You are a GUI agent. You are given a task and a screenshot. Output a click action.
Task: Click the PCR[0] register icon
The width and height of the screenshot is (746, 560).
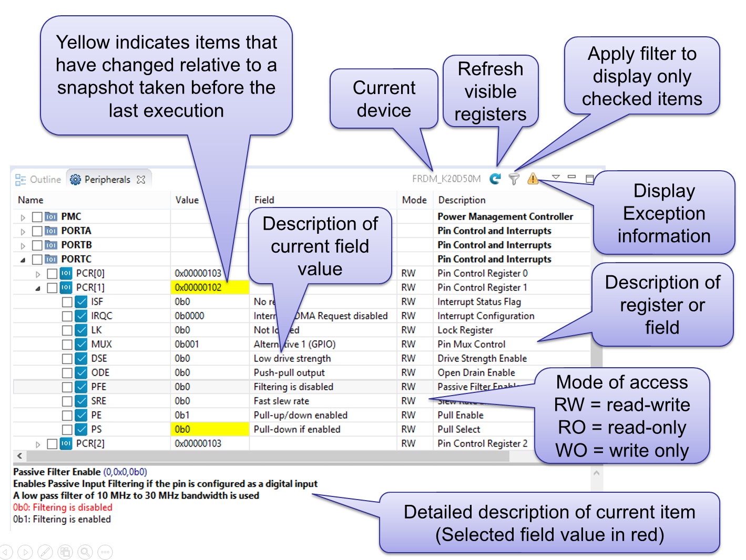(66, 273)
